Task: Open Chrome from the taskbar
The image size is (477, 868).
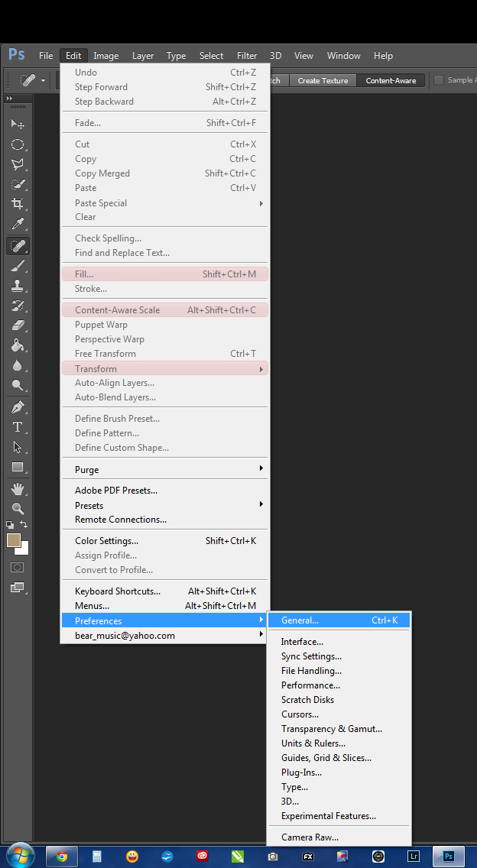Action: 61,857
